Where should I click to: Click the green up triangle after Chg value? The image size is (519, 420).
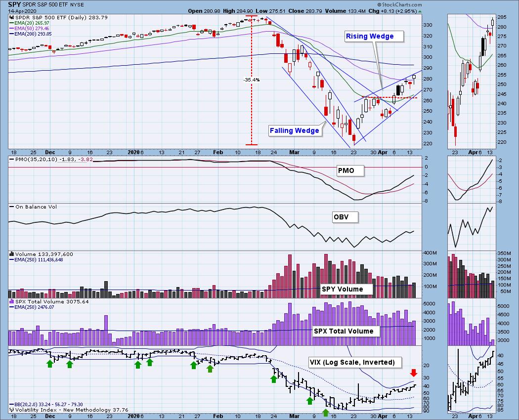pyautogui.click(x=420, y=11)
